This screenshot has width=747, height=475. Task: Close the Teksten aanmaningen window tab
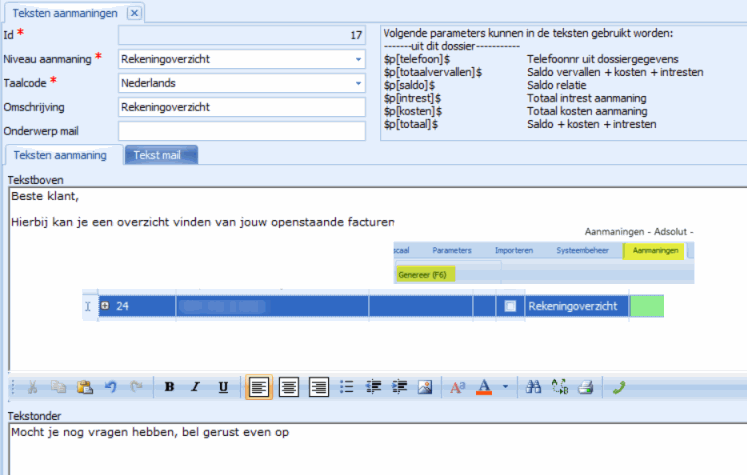click(x=135, y=13)
